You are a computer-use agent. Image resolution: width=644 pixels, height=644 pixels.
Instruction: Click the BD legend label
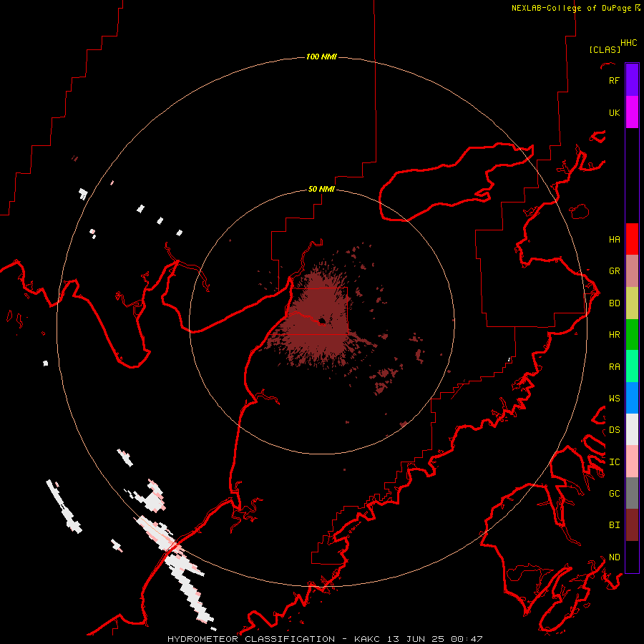[x=614, y=303]
